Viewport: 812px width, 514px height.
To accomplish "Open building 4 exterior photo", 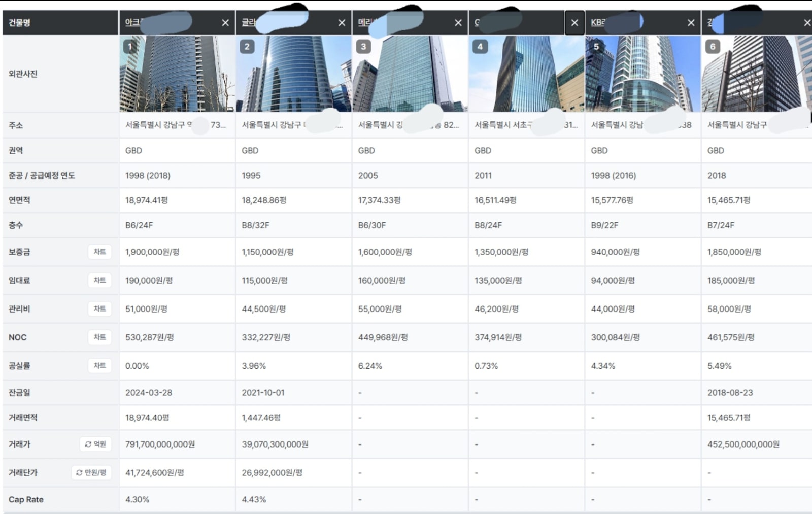I will (526, 74).
